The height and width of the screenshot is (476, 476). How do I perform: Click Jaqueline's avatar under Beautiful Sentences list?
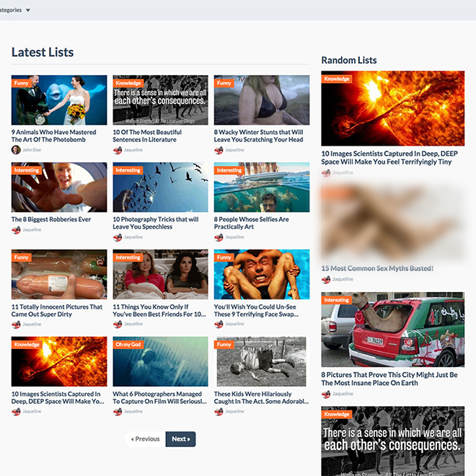tap(118, 150)
